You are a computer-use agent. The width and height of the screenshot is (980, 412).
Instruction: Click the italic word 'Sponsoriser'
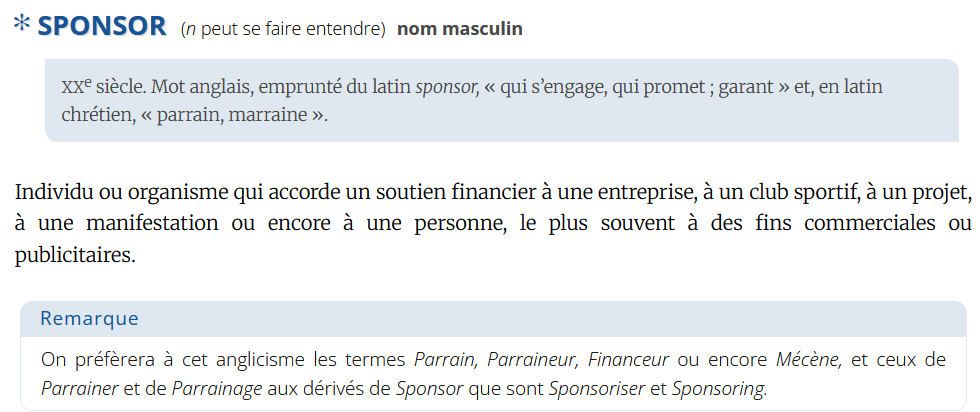pyautogui.click(x=597, y=388)
